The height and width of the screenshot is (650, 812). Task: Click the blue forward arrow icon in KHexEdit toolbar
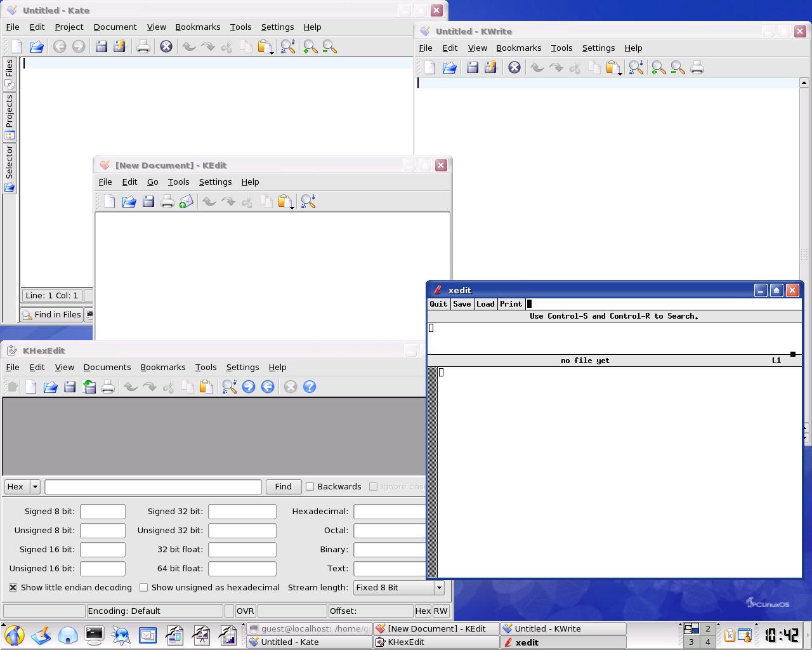click(x=249, y=387)
